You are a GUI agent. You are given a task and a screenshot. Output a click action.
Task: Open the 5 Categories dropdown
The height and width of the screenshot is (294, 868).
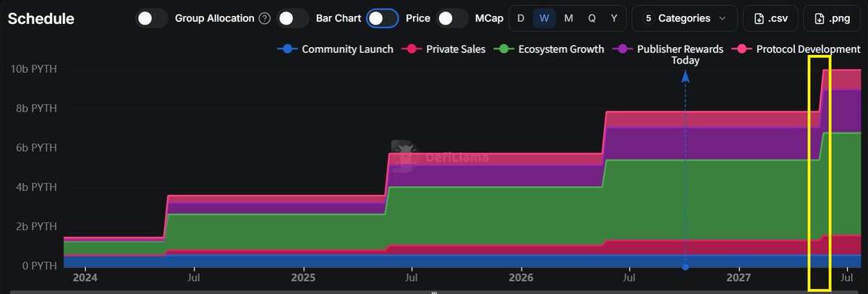click(x=685, y=18)
